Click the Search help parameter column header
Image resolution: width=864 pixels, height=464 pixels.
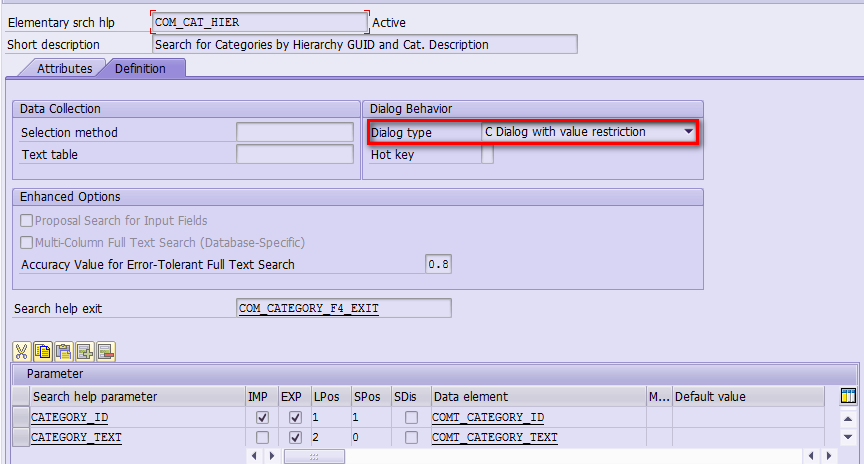point(137,396)
